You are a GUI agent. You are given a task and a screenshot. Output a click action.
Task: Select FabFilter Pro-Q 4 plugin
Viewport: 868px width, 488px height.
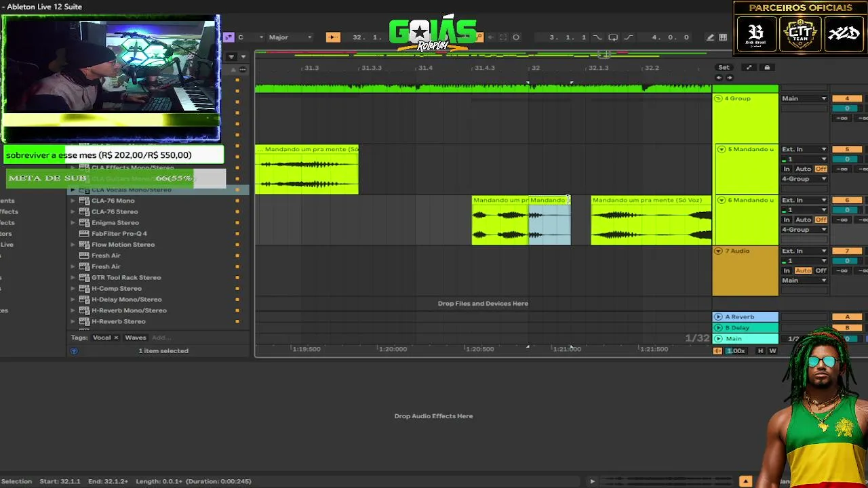(119, 234)
